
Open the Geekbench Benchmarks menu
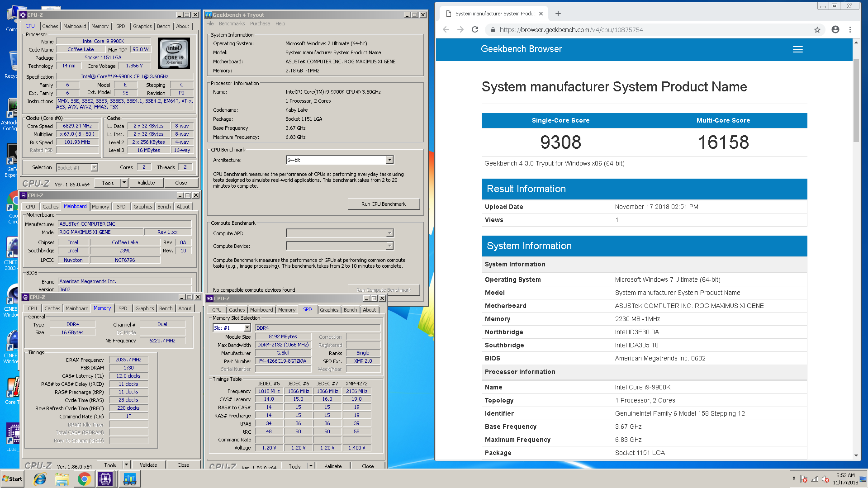point(232,24)
